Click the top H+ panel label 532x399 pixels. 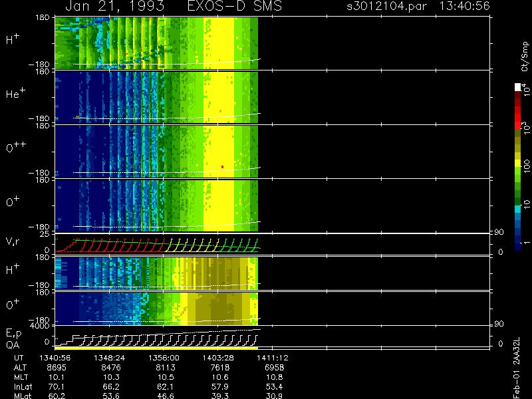point(13,39)
